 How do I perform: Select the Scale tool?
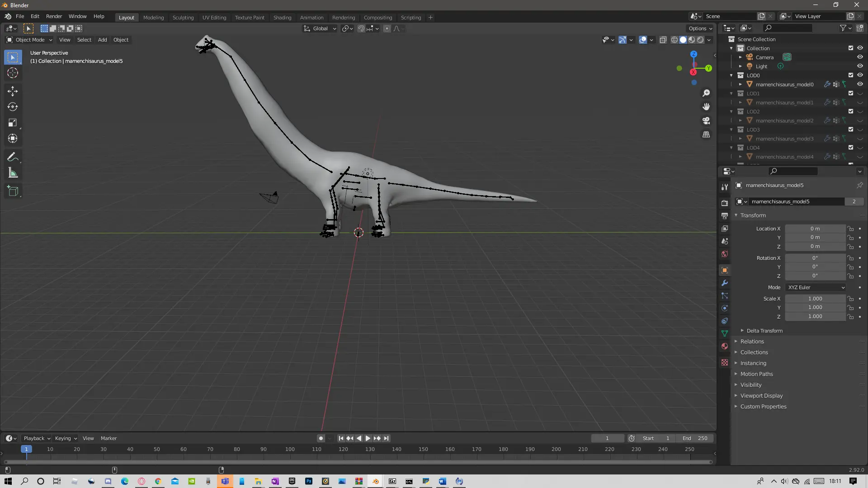(x=13, y=123)
